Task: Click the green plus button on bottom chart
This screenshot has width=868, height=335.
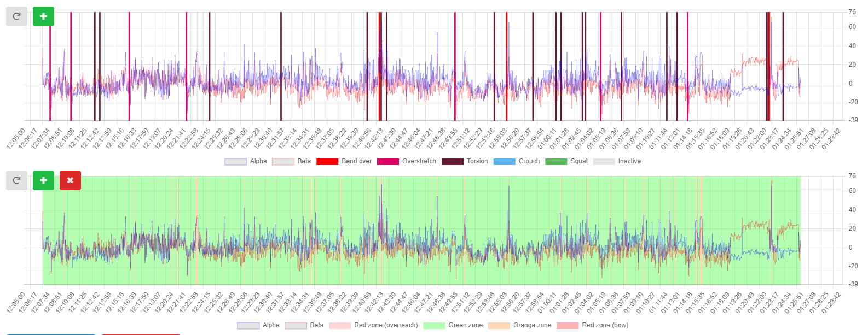Action: coord(43,180)
